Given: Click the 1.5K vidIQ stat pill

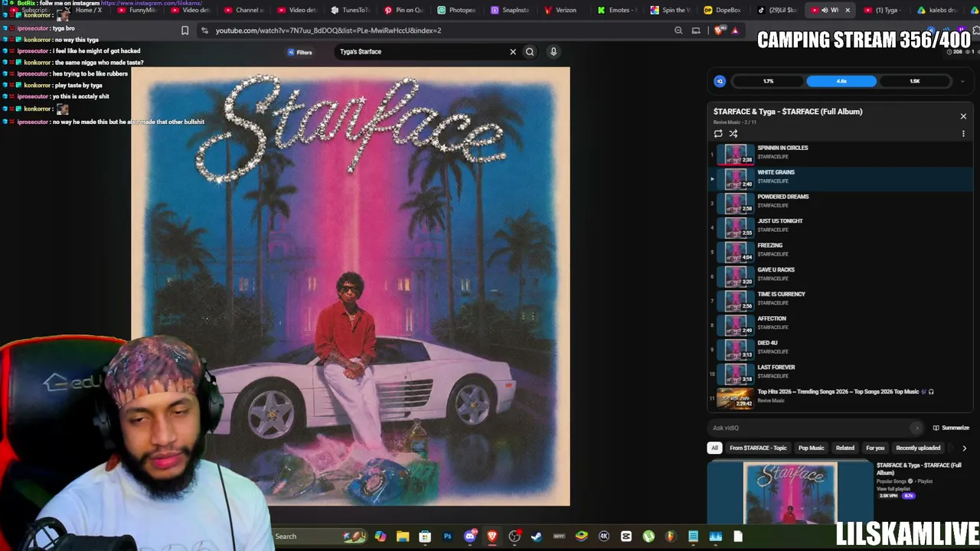Looking at the screenshot, I should (914, 81).
